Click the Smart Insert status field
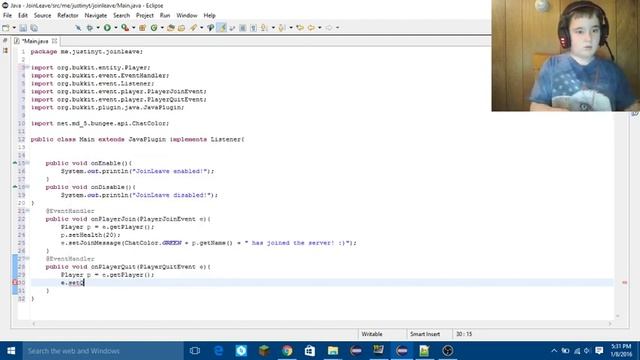 [x=425, y=334]
